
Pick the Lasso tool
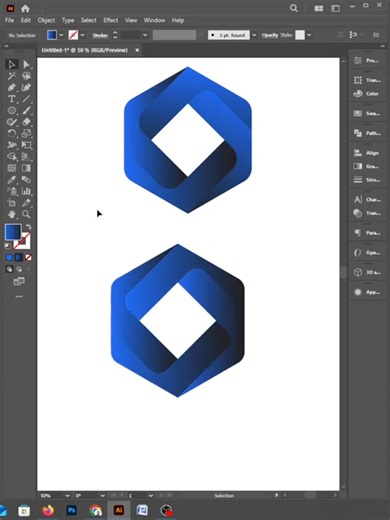26,76
